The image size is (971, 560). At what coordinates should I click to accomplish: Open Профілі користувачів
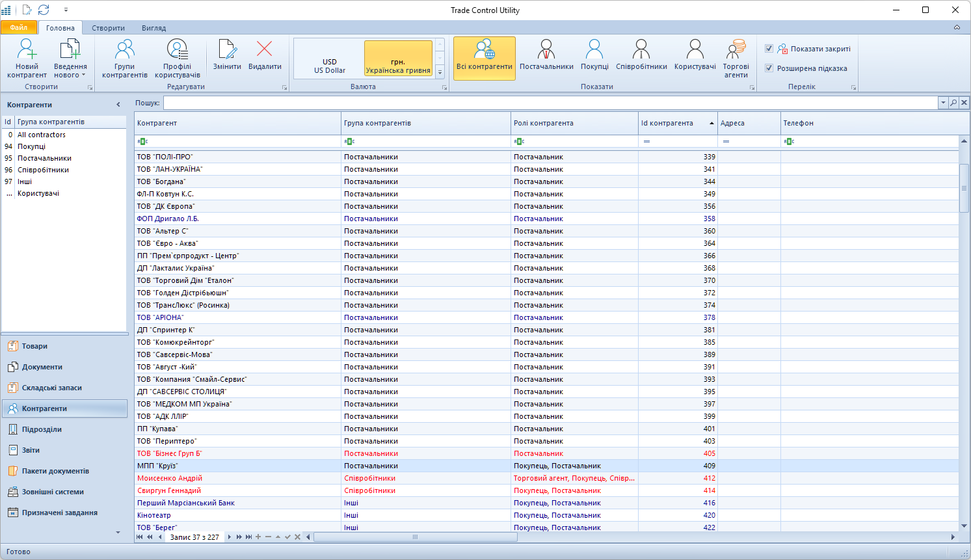point(176,57)
